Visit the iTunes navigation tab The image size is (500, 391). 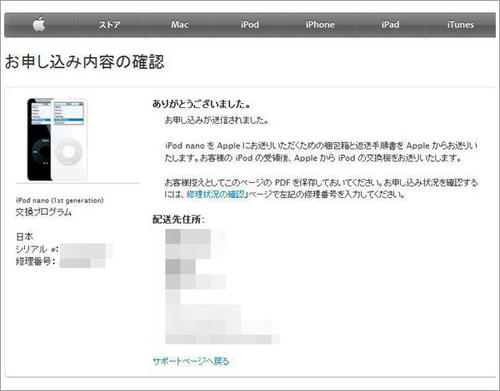click(460, 25)
